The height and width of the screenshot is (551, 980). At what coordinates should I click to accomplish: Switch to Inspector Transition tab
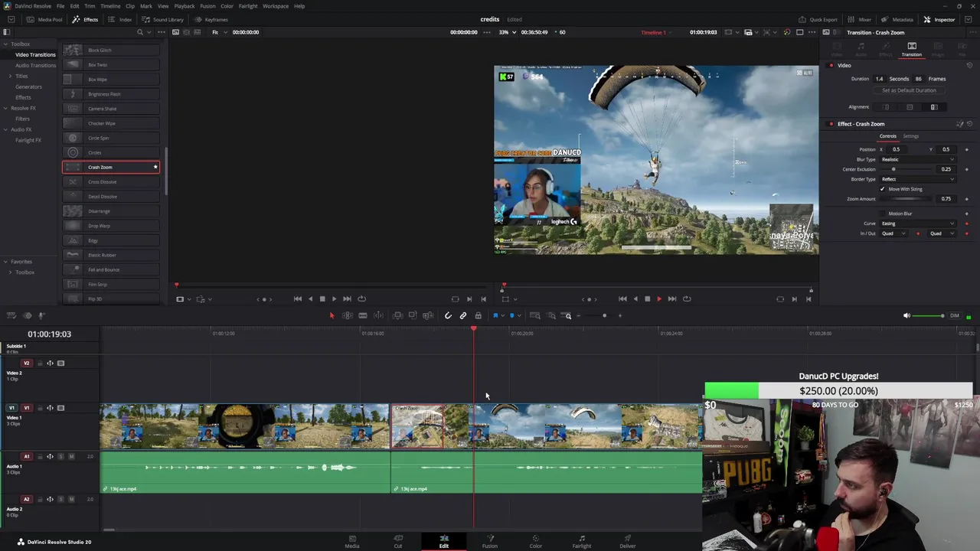911,50
